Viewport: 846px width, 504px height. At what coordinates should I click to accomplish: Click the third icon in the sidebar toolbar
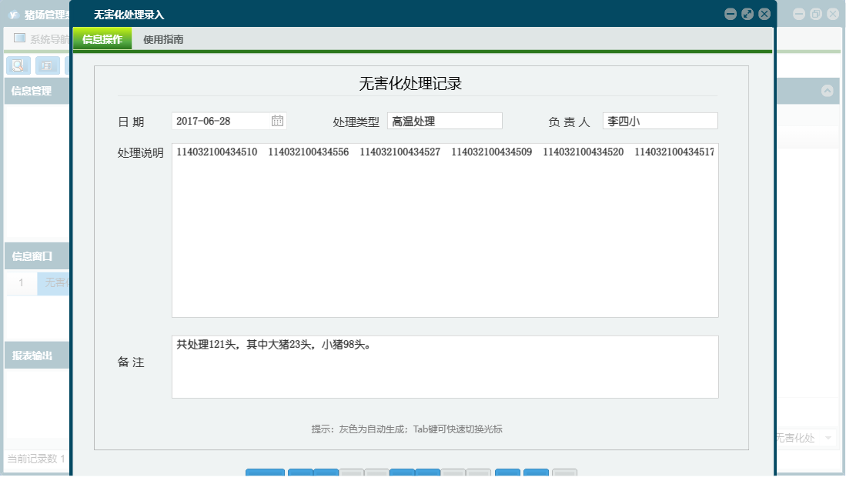(69, 65)
